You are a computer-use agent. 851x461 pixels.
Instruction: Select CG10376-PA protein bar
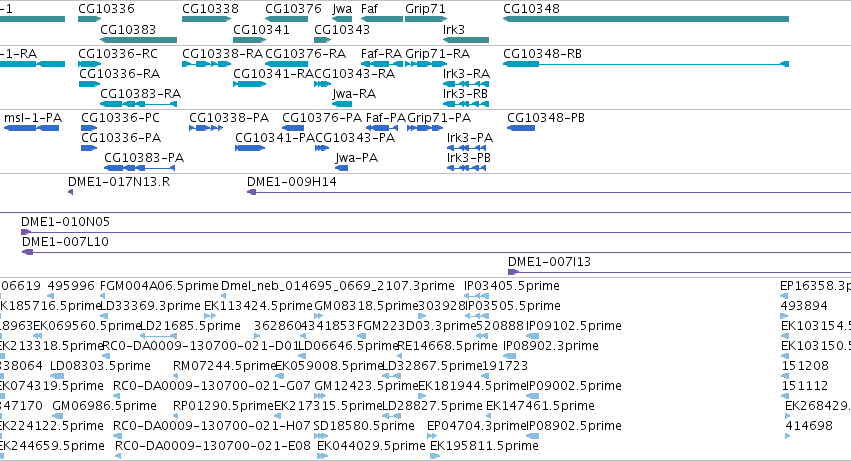coord(293,128)
